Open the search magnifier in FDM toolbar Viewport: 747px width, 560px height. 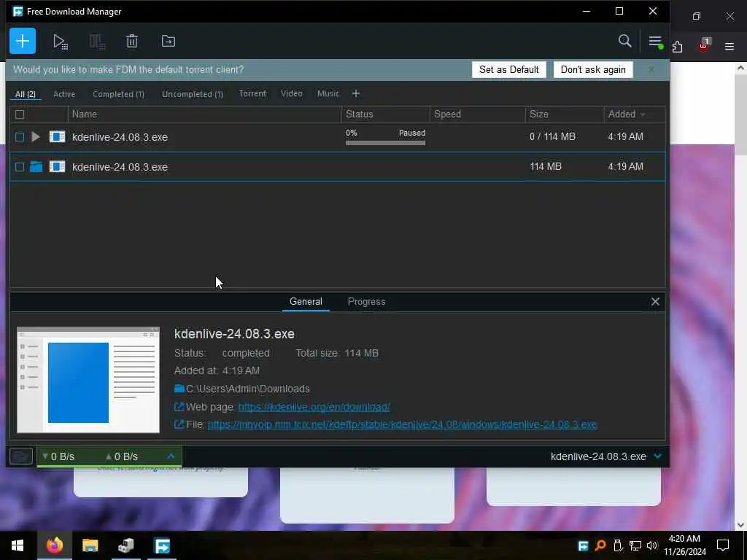pos(624,41)
